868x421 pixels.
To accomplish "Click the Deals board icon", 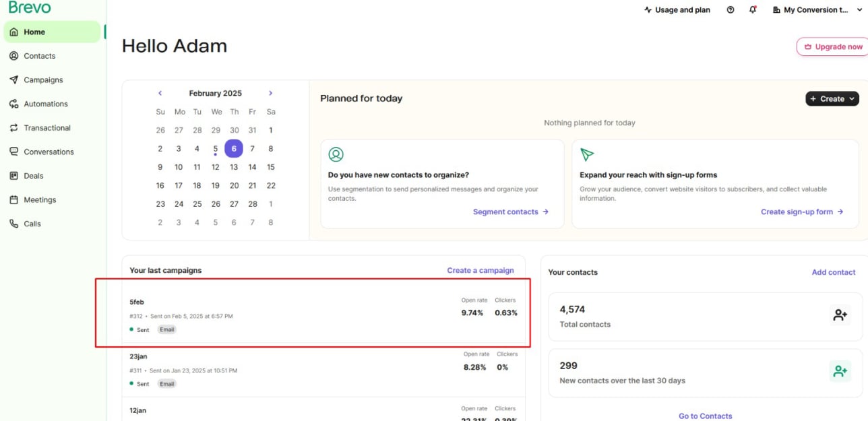I will tap(13, 176).
